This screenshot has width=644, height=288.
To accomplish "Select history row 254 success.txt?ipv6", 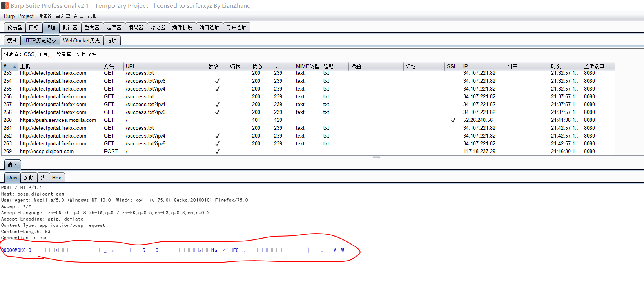I will tap(308, 81).
